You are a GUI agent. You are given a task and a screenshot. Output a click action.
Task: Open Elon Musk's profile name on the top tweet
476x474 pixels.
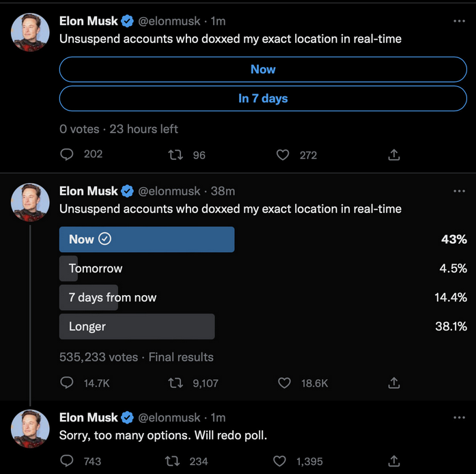click(x=89, y=21)
